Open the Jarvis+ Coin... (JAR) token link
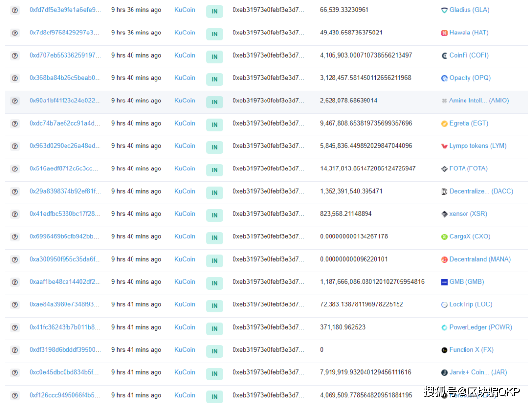 [x=478, y=372]
